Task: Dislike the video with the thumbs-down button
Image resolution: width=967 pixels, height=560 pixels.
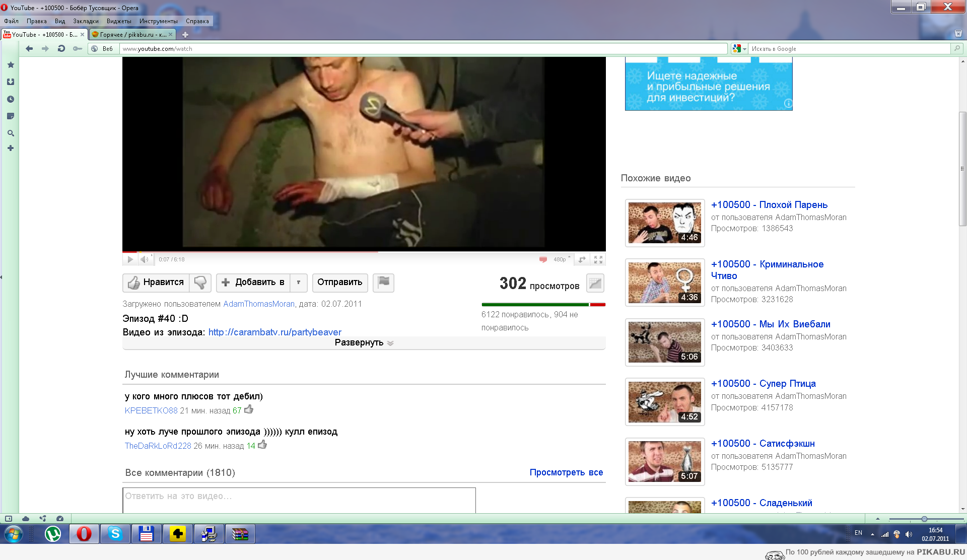Action: [x=200, y=283]
